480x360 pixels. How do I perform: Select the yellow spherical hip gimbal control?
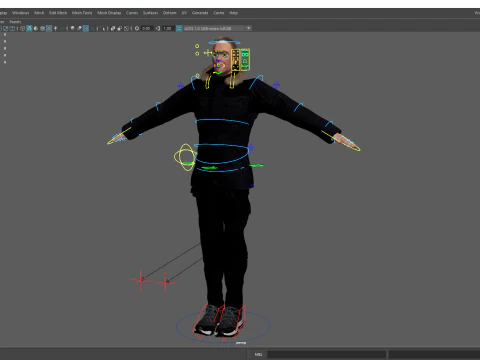(x=185, y=157)
